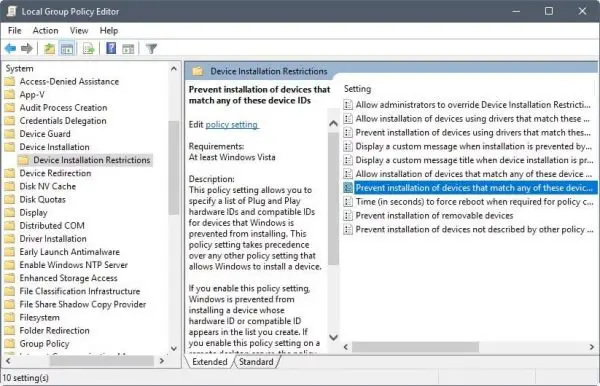Screen dimensions: 600x386
Task: Click the Setting column header
Action: [x=357, y=89]
